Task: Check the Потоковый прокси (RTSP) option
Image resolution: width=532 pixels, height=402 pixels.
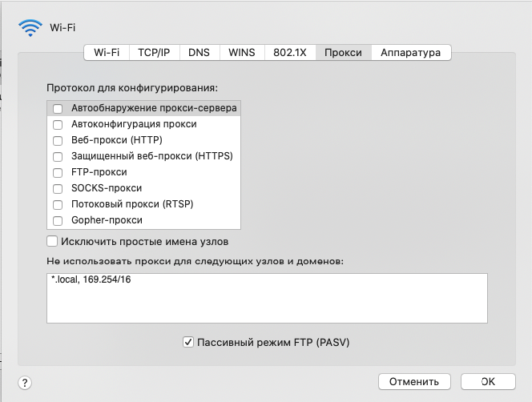Action: [x=58, y=204]
